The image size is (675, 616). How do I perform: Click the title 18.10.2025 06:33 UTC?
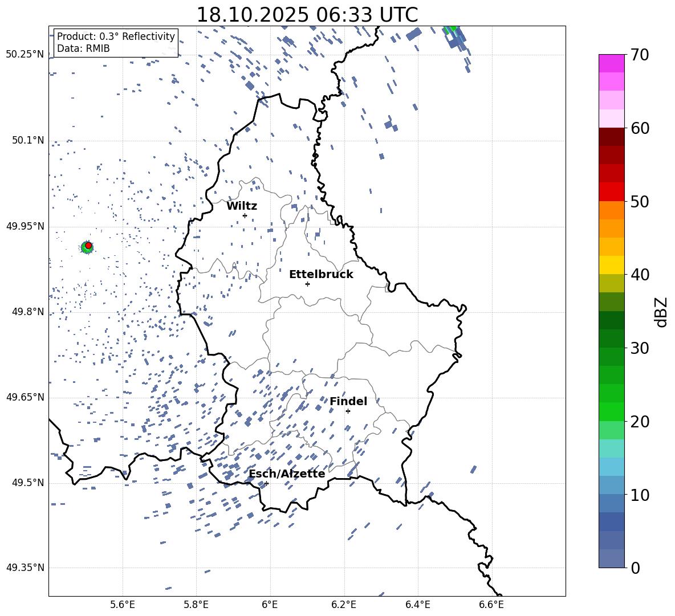[x=307, y=15]
